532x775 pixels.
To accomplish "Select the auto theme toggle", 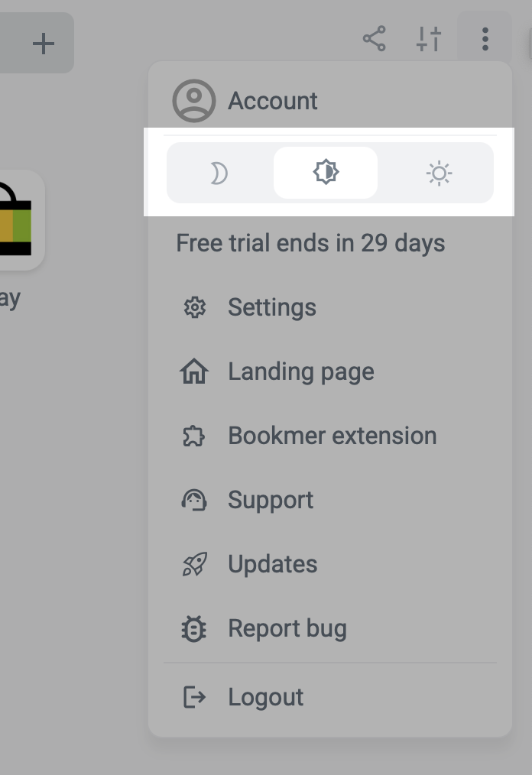I will pyautogui.click(x=326, y=173).
